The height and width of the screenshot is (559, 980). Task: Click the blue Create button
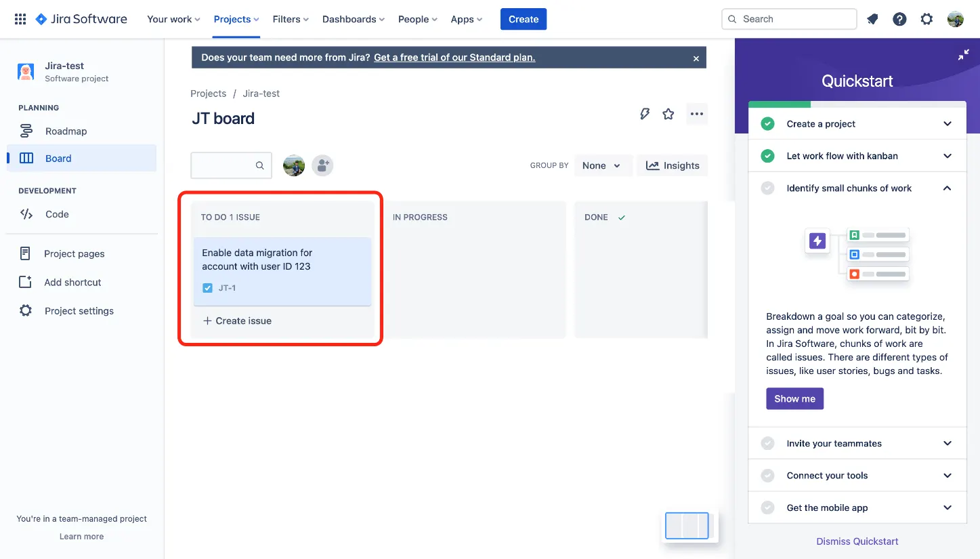[523, 19]
